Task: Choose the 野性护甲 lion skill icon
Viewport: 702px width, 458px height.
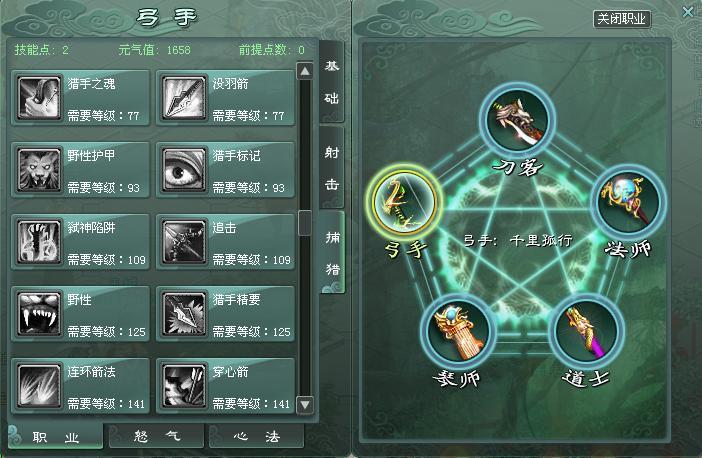Action: click(x=39, y=170)
